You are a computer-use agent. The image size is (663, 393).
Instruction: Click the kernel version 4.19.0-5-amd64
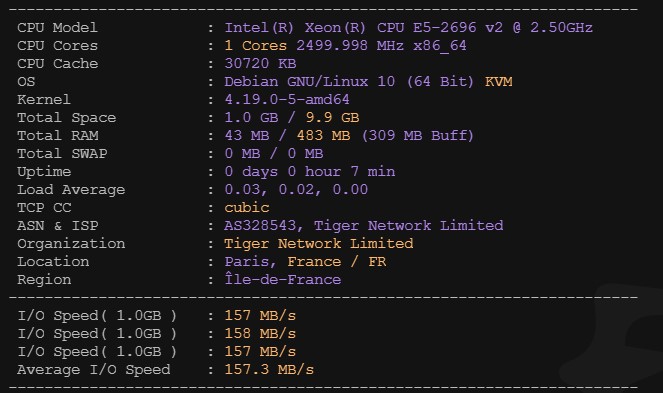tap(287, 99)
